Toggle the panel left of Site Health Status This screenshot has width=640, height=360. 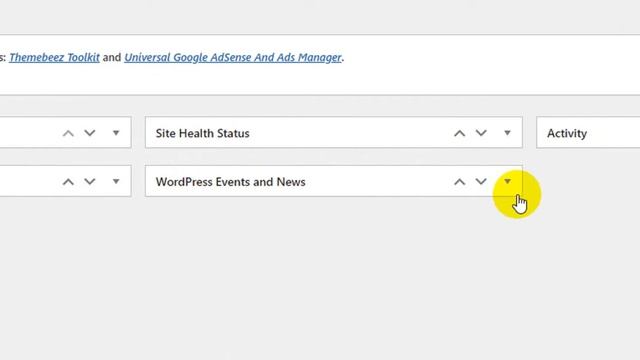pyautogui.click(x=116, y=133)
